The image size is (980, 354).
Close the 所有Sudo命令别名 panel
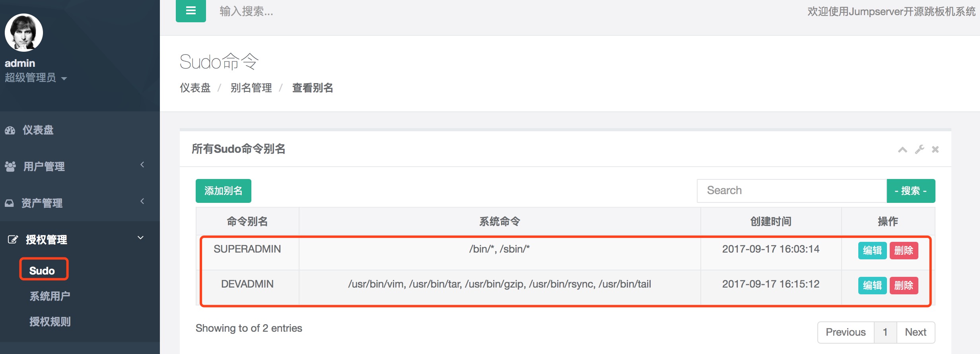pos(935,150)
